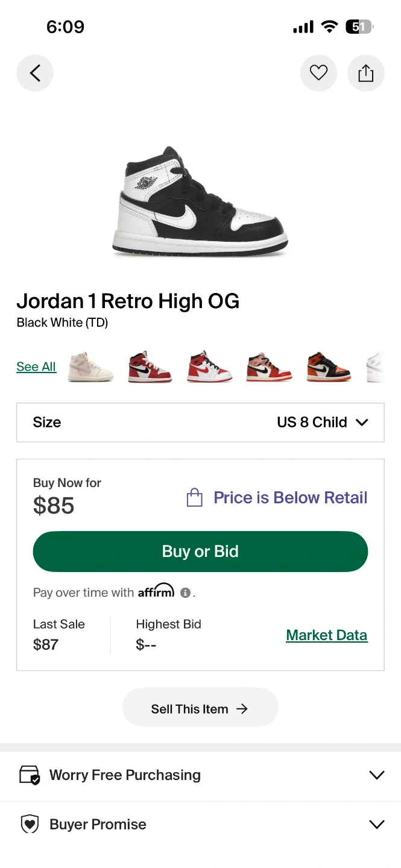Expand the Worry Free Purchasing section

click(376, 775)
